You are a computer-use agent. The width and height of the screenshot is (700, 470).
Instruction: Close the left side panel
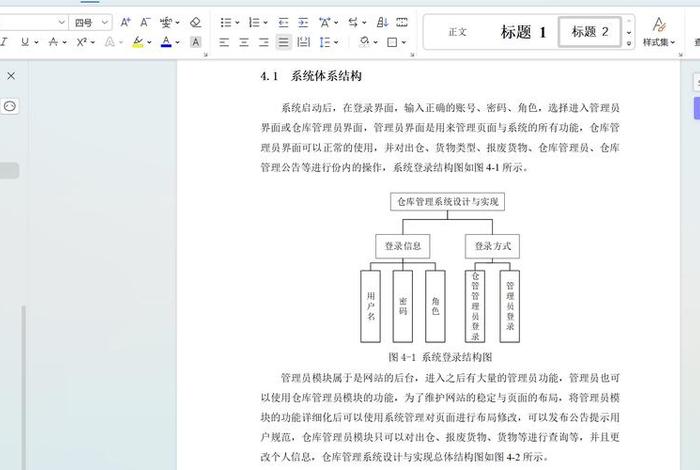[11, 76]
